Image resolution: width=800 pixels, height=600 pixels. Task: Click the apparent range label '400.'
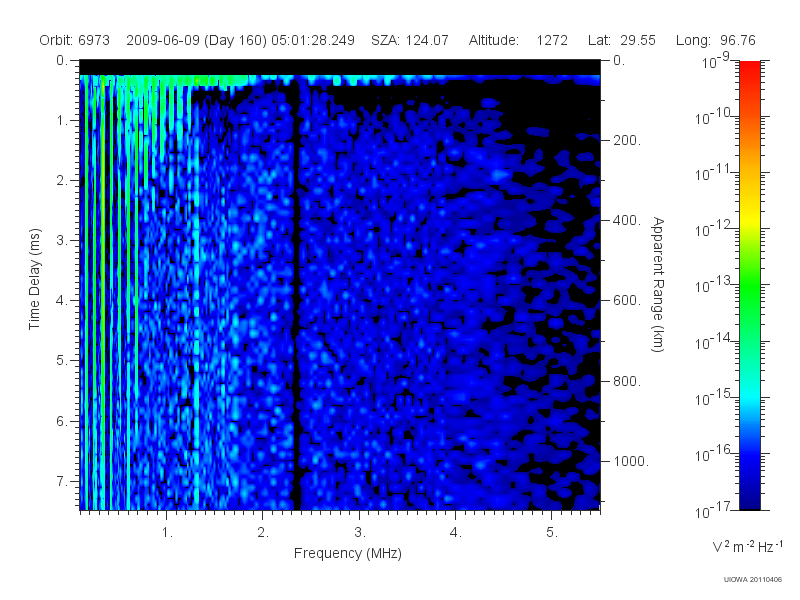(x=627, y=220)
